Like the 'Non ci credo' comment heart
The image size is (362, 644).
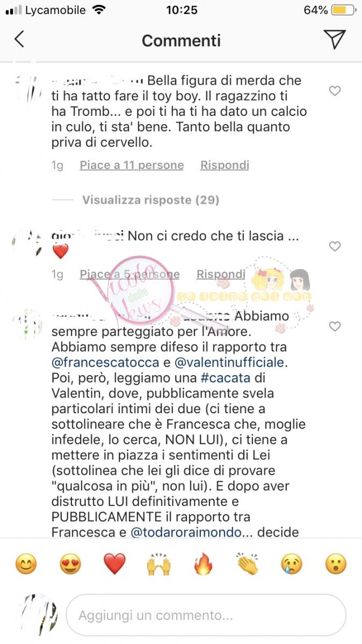(x=335, y=246)
